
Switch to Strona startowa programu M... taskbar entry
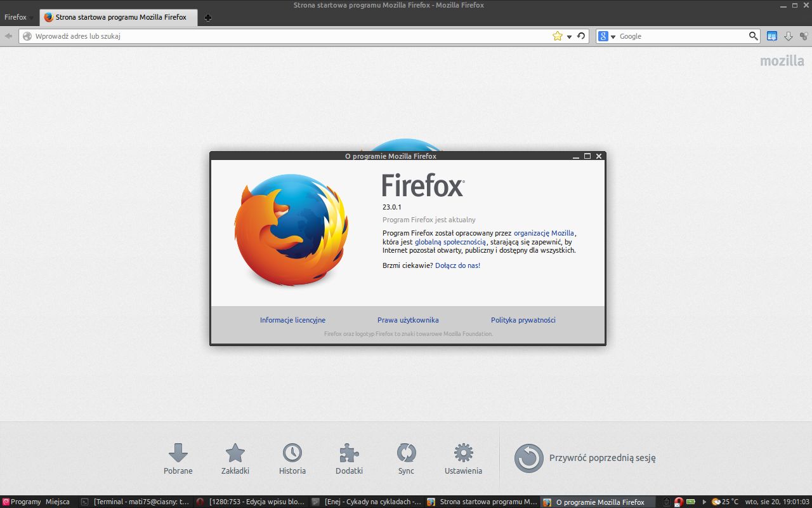(481, 502)
